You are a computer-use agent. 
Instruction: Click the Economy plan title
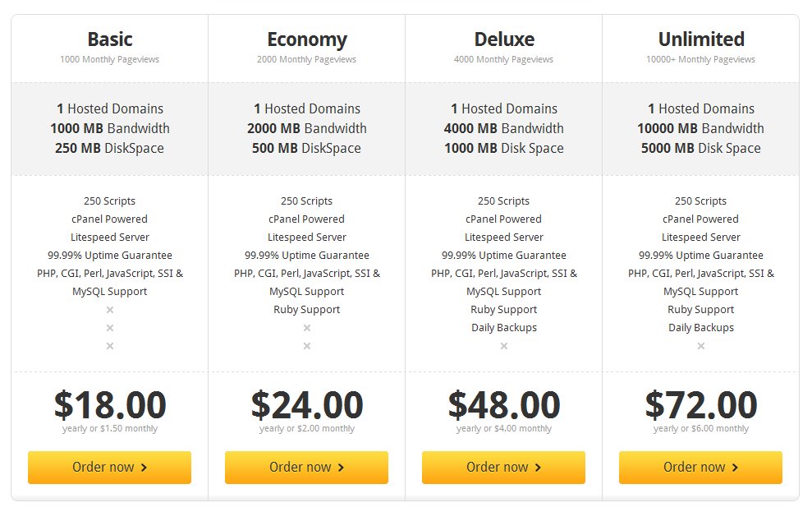coord(307,40)
